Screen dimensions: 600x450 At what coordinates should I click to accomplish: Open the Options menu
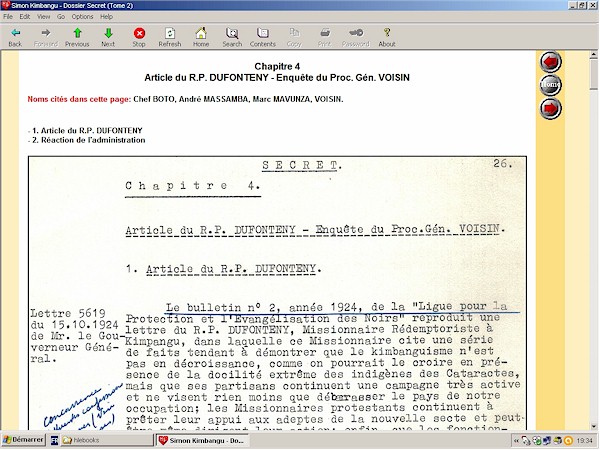click(x=82, y=17)
